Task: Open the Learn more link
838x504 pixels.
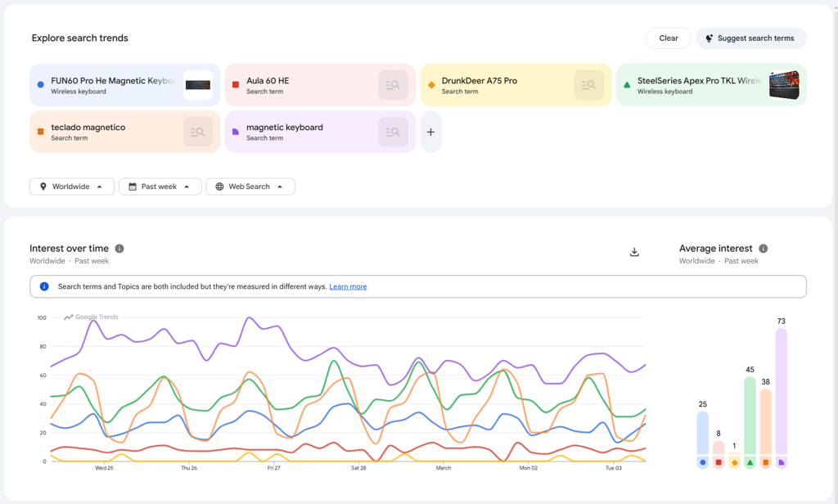Action: [348, 287]
